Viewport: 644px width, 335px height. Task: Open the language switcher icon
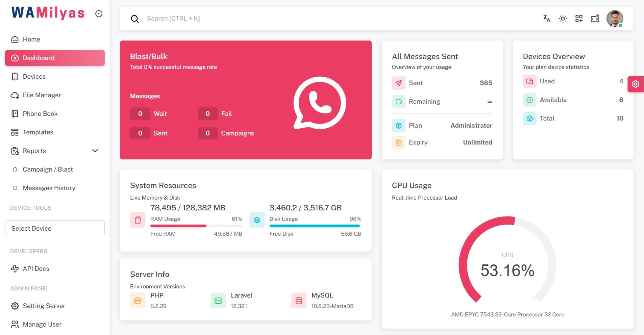pyautogui.click(x=546, y=19)
